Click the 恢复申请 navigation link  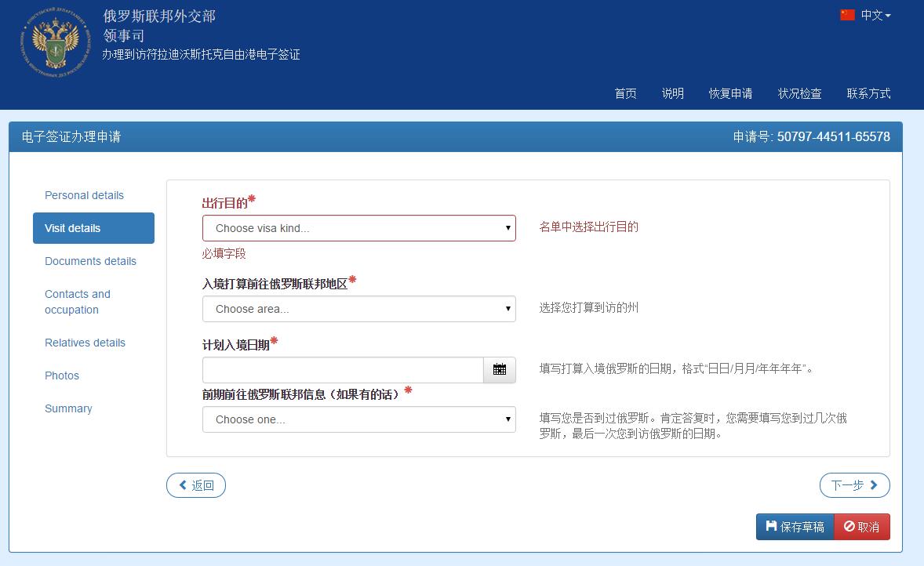730,93
